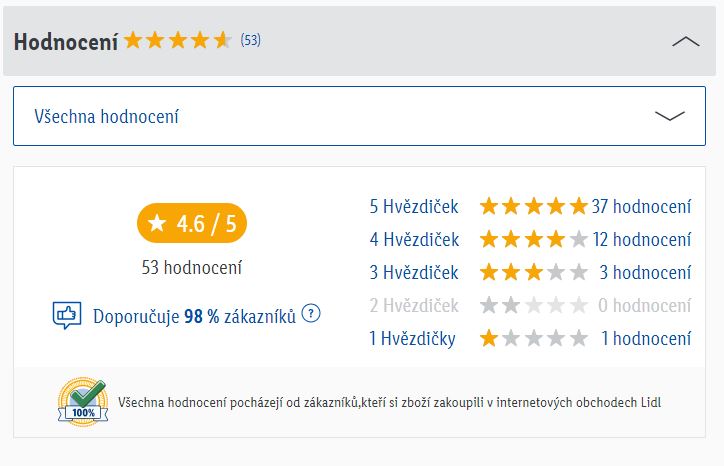Click the 100% verified badge icon
The height and width of the screenshot is (466, 724).
82,402
